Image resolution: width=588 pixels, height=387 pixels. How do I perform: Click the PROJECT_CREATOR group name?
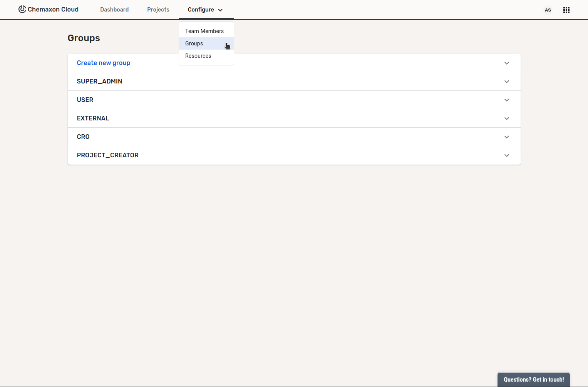click(107, 155)
